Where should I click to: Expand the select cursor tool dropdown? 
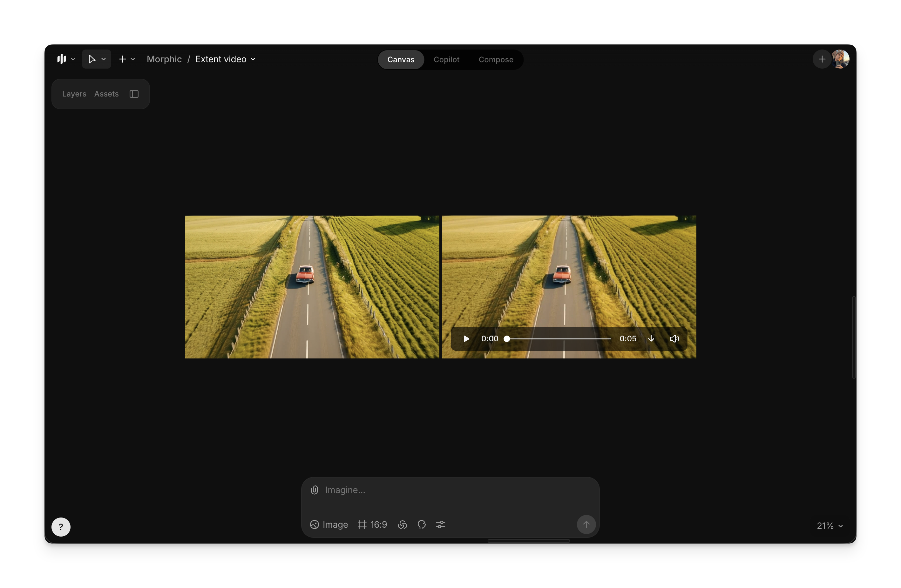103,59
